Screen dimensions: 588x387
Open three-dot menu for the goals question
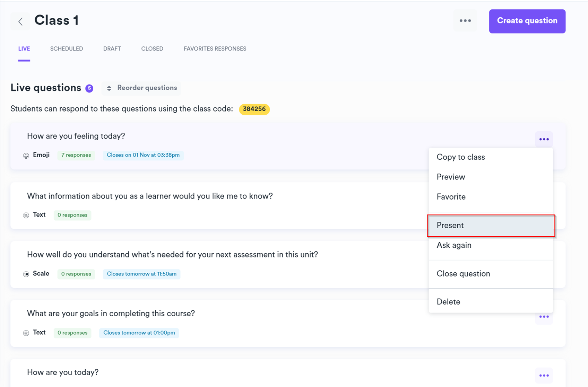544,317
